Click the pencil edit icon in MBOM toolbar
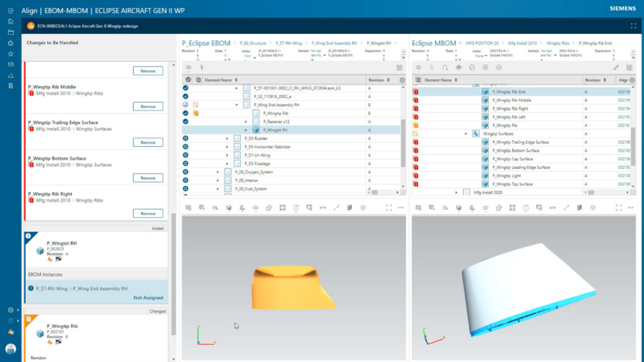Image resolution: width=644 pixels, height=362 pixels. click(616, 67)
